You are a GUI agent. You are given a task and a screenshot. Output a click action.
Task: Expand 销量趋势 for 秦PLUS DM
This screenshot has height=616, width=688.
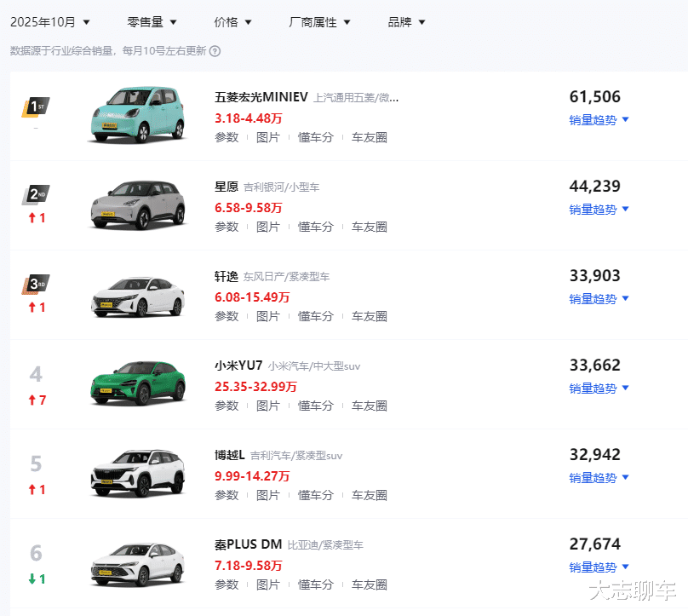coord(599,567)
